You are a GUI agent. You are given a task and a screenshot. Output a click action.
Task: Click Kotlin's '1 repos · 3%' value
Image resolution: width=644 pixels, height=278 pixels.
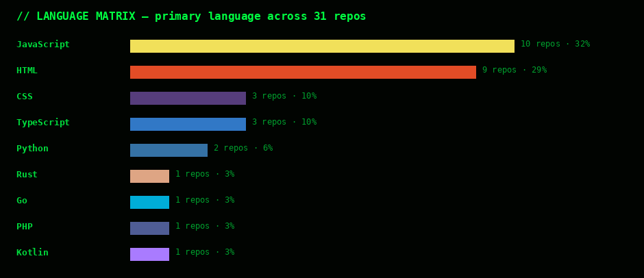click(205, 252)
